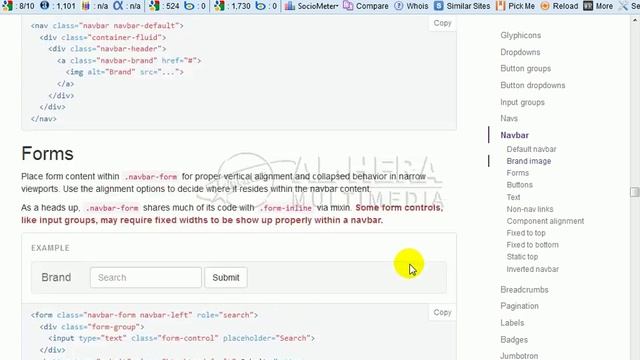This screenshot has width=640, height=360.
Task: Click the .form-inline code text
Action: coord(286,208)
